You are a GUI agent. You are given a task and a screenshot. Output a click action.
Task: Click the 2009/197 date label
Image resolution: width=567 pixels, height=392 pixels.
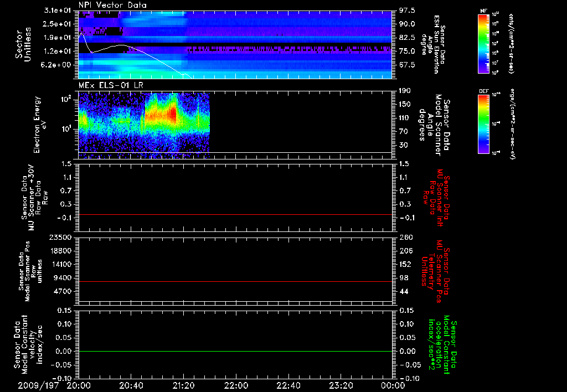(38, 385)
